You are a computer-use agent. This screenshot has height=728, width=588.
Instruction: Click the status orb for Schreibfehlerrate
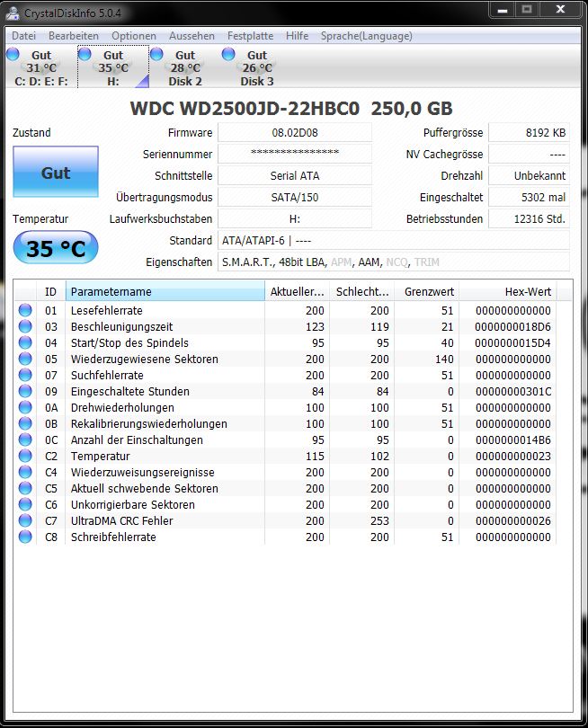point(25,537)
